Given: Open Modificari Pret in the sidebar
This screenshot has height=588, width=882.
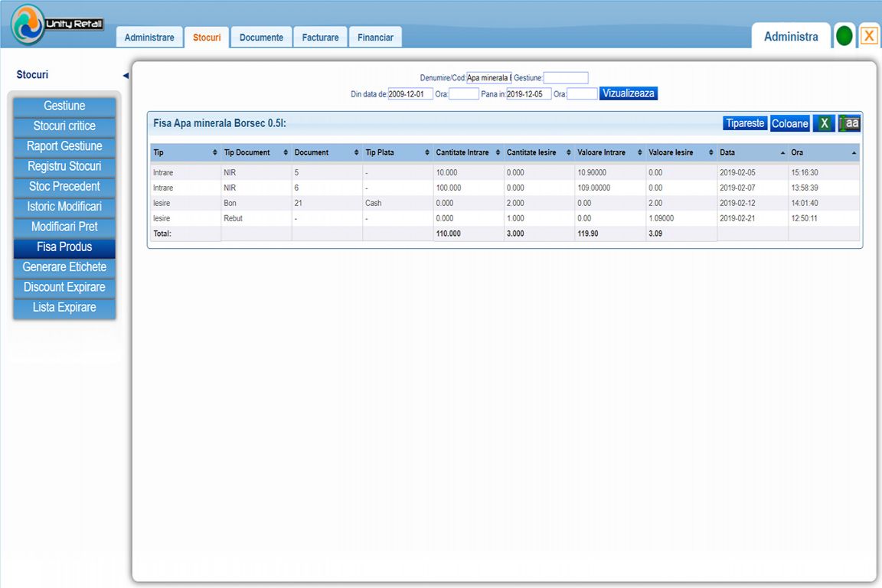Looking at the screenshot, I should click(64, 227).
